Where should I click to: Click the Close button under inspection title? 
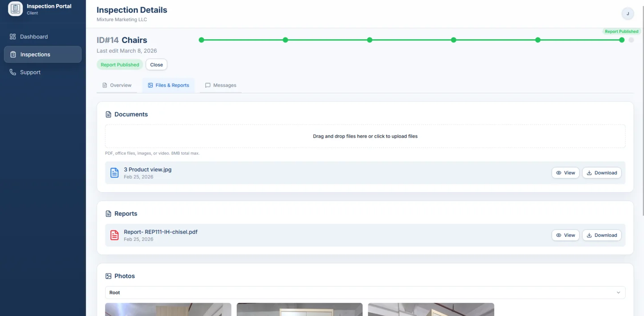coord(156,64)
